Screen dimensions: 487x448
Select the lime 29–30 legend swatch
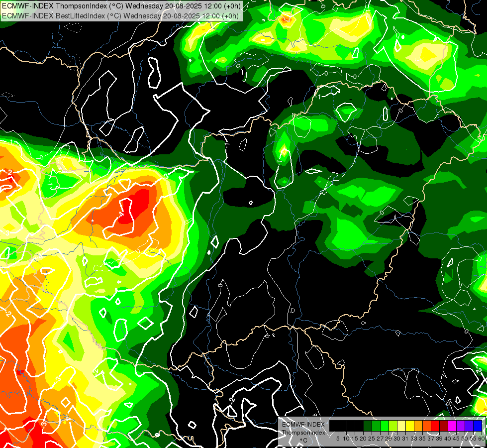click(393, 426)
